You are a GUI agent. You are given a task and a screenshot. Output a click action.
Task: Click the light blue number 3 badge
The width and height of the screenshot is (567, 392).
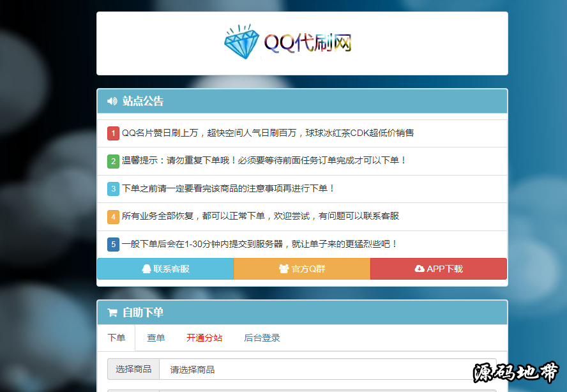coord(113,189)
